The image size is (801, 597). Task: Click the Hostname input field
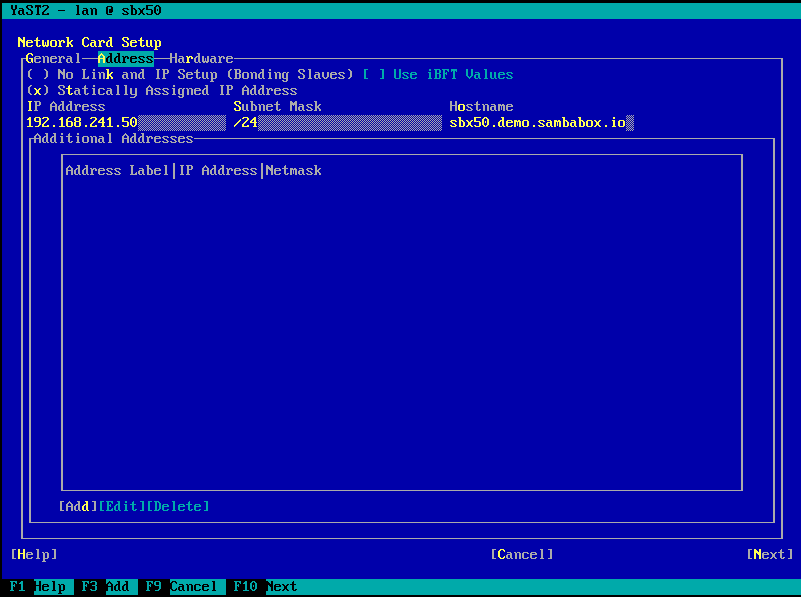click(x=541, y=123)
